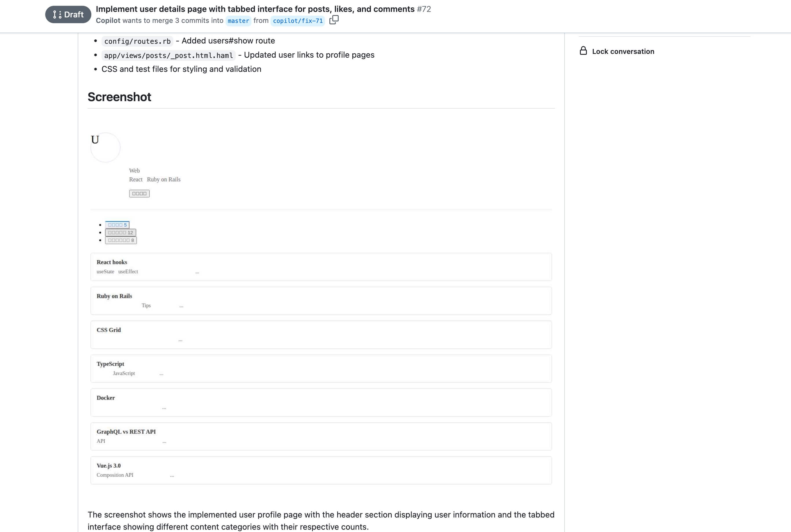Open the master branch link

click(238, 21)
